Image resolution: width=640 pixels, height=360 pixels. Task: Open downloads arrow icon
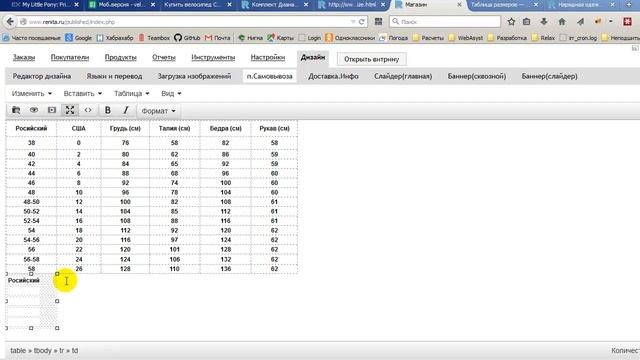pos(544,22)
